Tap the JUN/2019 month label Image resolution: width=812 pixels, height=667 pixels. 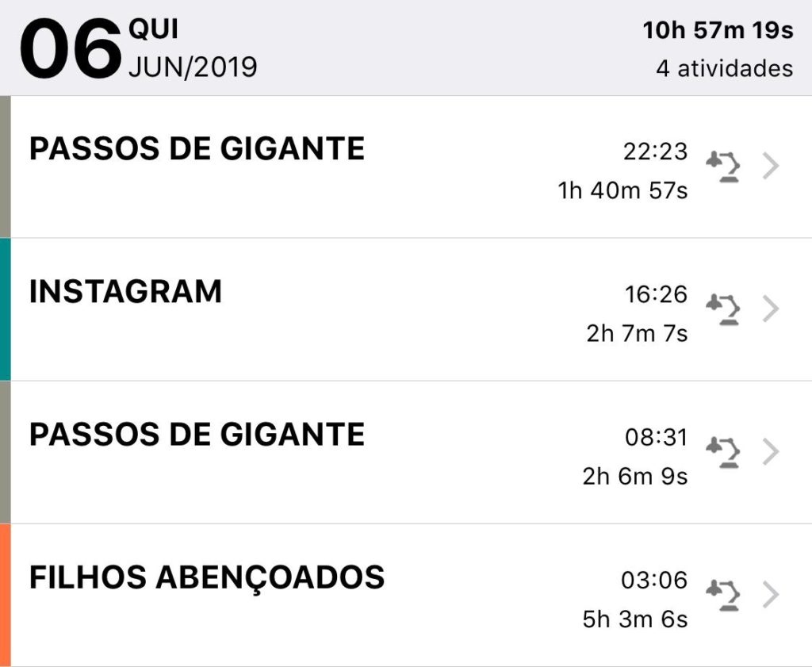point(193,67)
